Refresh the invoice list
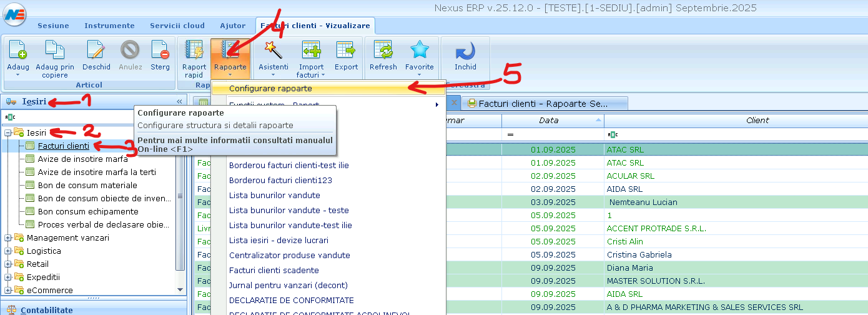The image size is (868, 315). pyautogui.click(x=383, y=51)
